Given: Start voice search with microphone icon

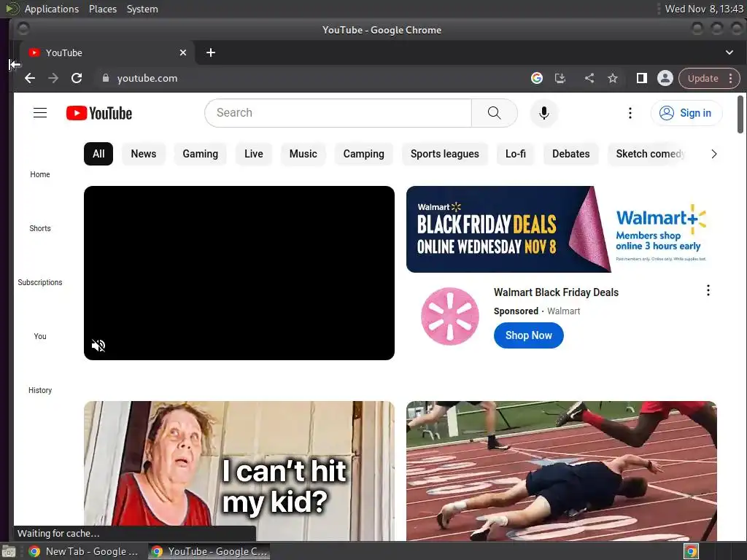Looking at the screenshot, I should 543,113.
